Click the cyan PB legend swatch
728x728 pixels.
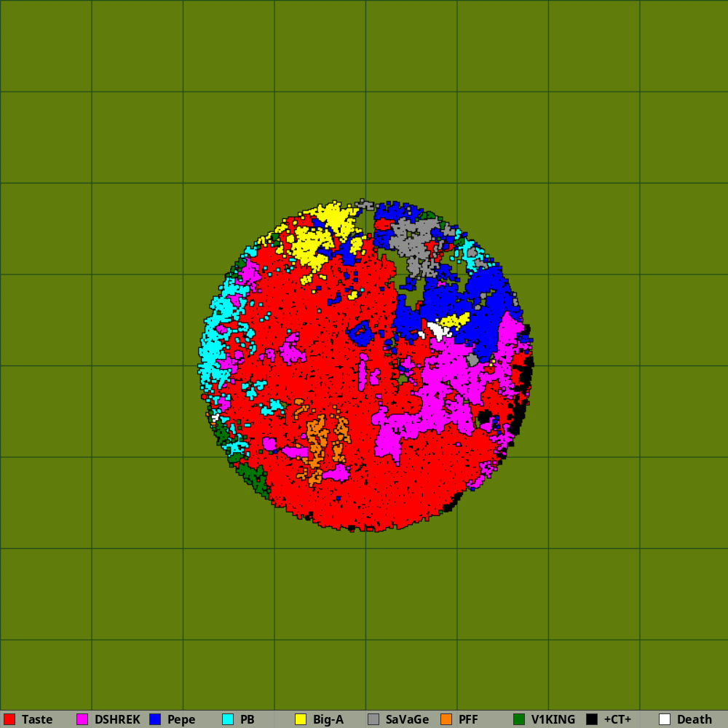[228, 719]
